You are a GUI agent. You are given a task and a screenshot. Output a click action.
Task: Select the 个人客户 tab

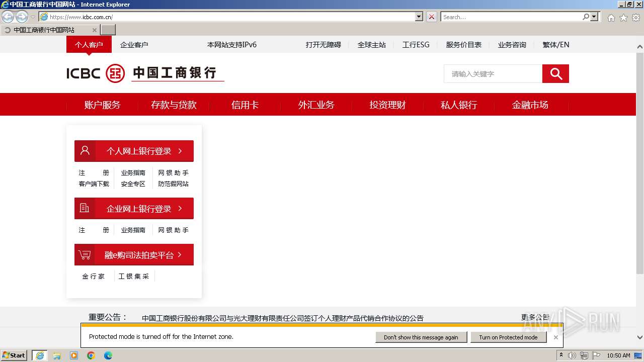click(89, 45)
